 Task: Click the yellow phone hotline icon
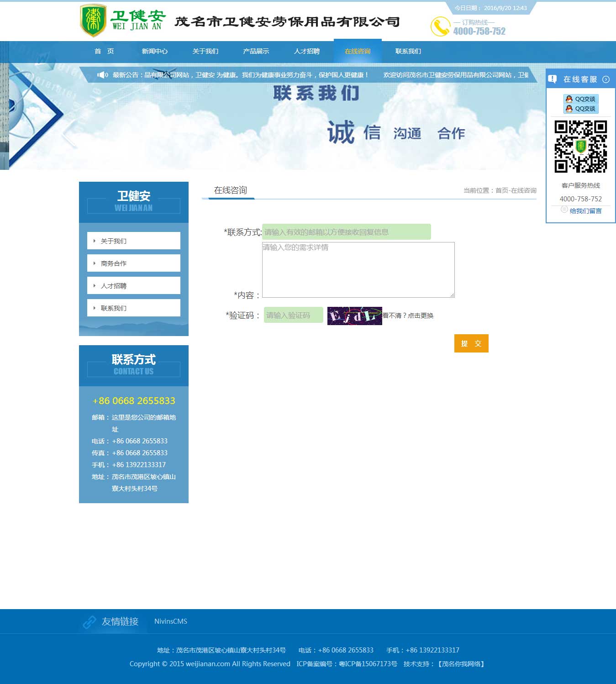440,26
